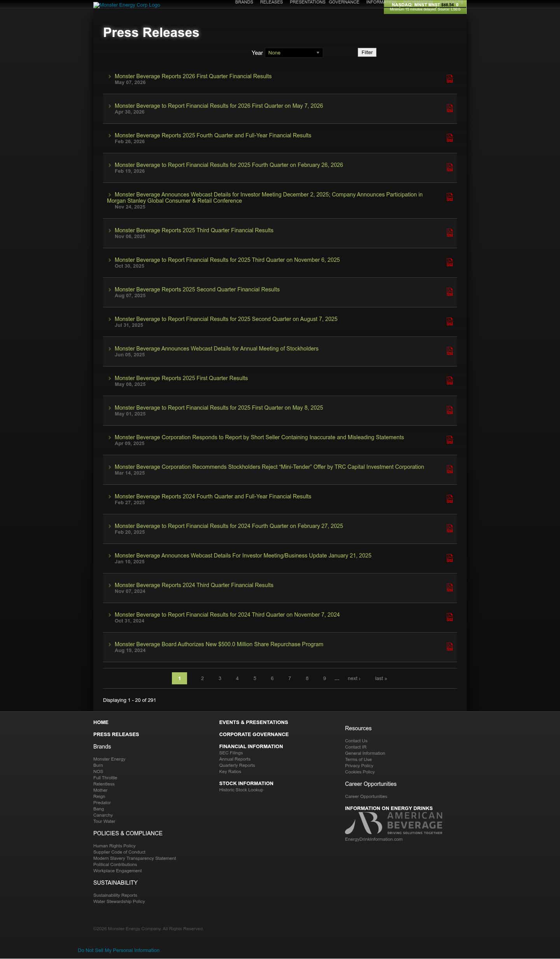Open the Short Seller response press release
Viewport: 560px width, 959px height.
(x=259, y=437)
